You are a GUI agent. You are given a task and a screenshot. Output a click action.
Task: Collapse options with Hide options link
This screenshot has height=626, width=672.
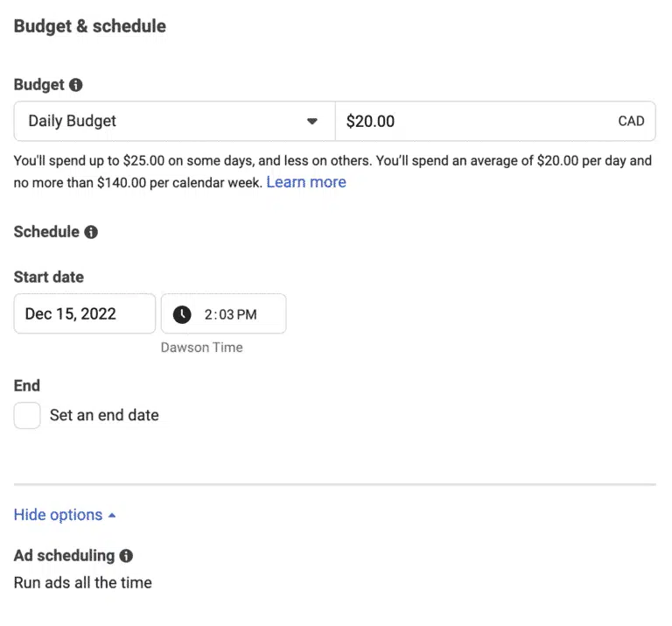point(58,515)
